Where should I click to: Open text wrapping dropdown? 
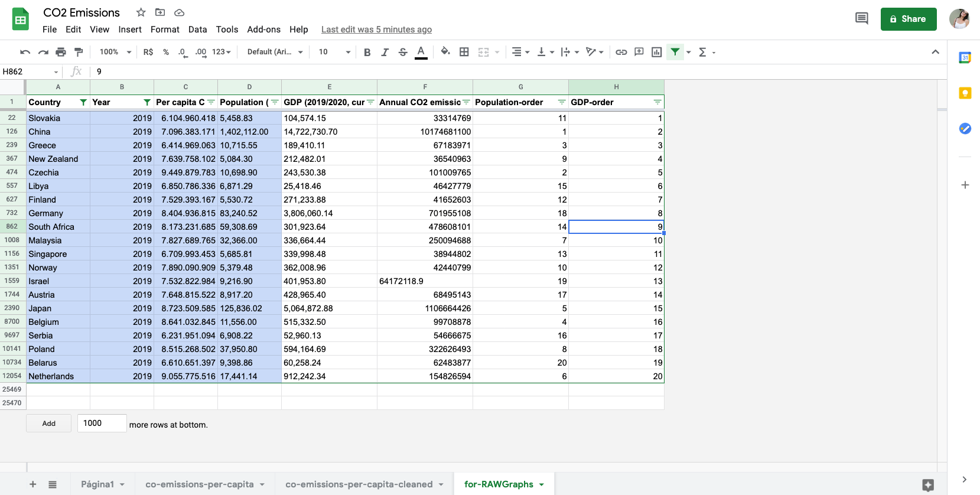pos(569,52)
